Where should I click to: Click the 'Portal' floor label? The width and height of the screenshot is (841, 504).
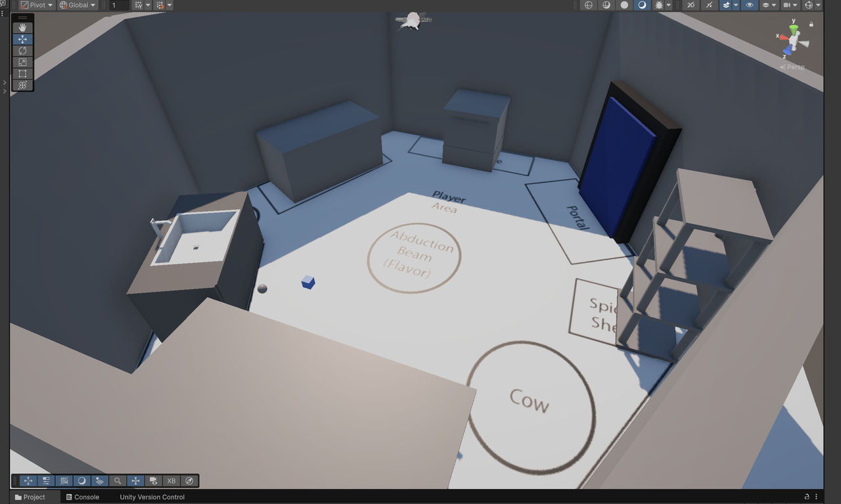pyautogui.click(x=578, y=218)
